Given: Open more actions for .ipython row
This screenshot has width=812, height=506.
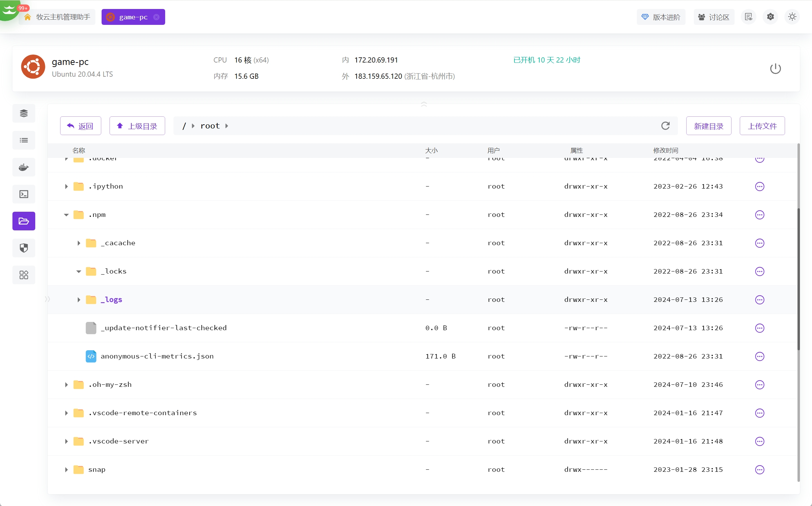Looking at the screenshot, I should pyautogui.click(x=759, y=187).
